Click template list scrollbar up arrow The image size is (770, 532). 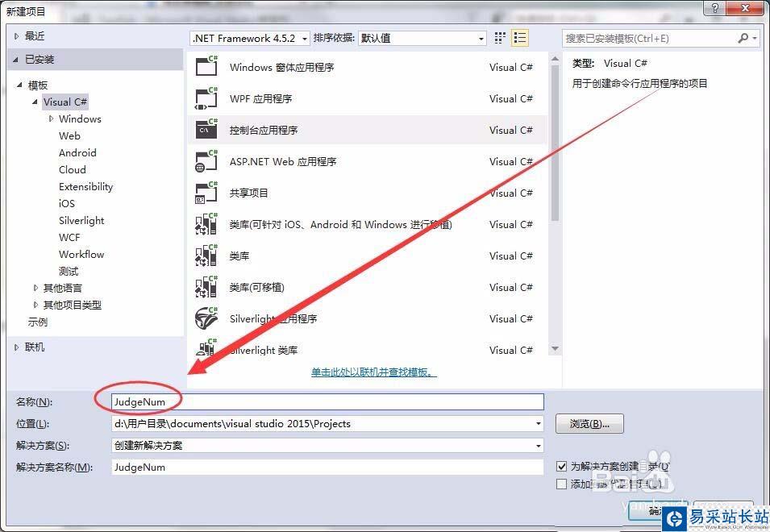[x=555, y=59]
